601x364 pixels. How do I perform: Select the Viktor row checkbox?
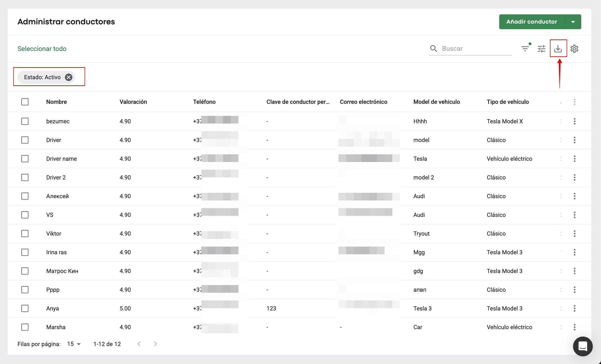pos(25,234)
